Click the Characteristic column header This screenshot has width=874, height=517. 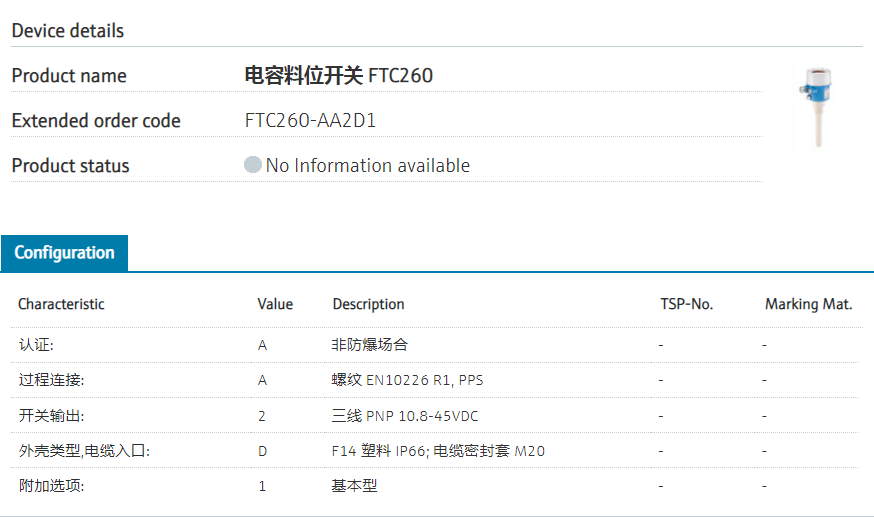click(x=61, y=304)
